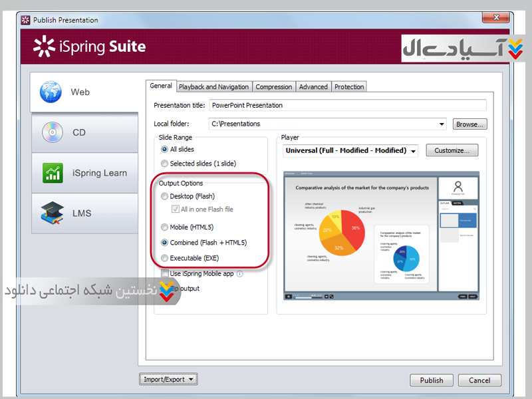Click the Presentation title text field
This screenshot has height=399, width=532.
[347, 105]
